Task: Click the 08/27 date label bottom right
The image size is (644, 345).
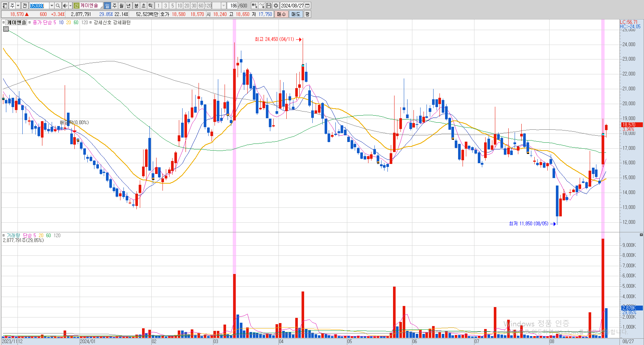Action: [628, 341]
